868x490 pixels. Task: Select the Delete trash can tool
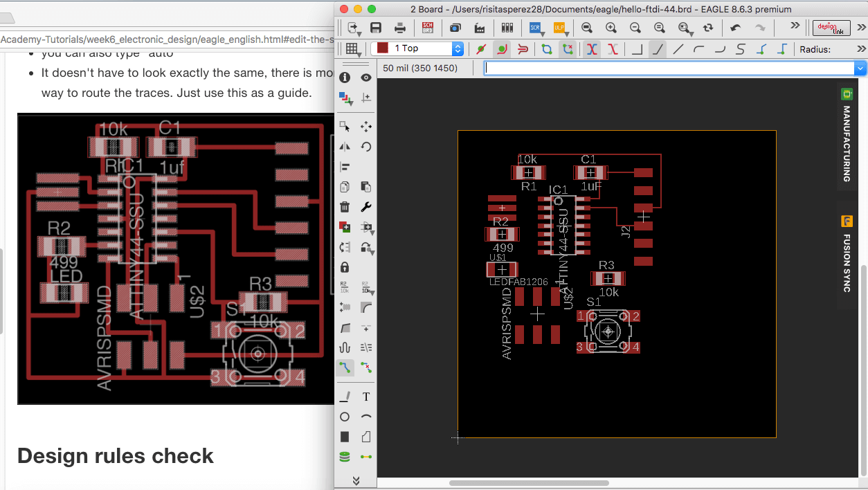tap(345, 207)
